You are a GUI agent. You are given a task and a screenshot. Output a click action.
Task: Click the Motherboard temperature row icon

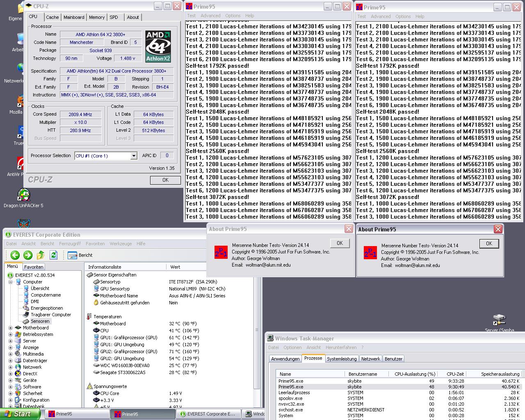(x=96, y=324)
